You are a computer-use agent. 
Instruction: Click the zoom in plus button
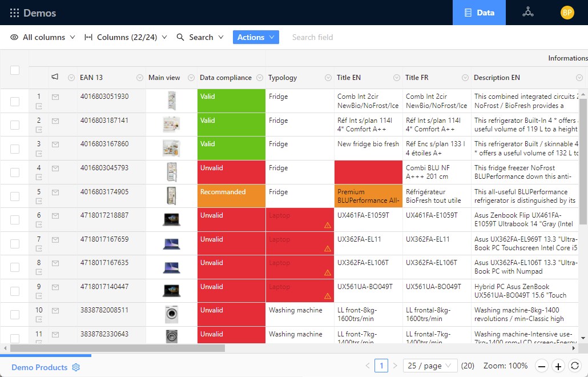click(558, 366)
